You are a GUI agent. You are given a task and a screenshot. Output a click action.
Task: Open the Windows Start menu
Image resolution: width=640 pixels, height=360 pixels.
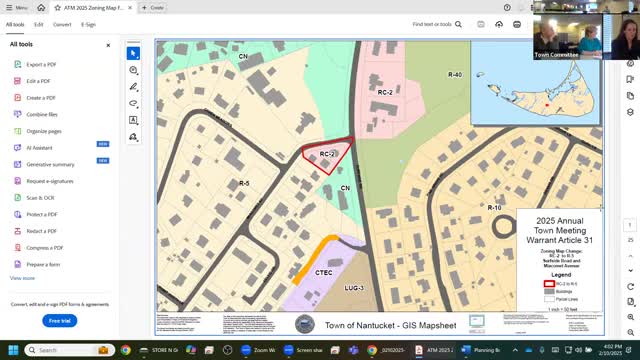click(x=13, y=350)
